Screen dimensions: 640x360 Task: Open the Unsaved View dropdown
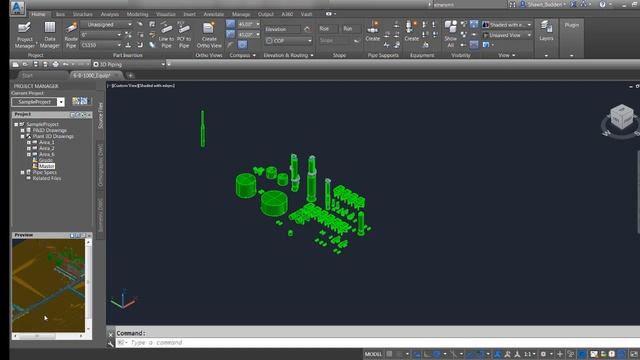507,35
